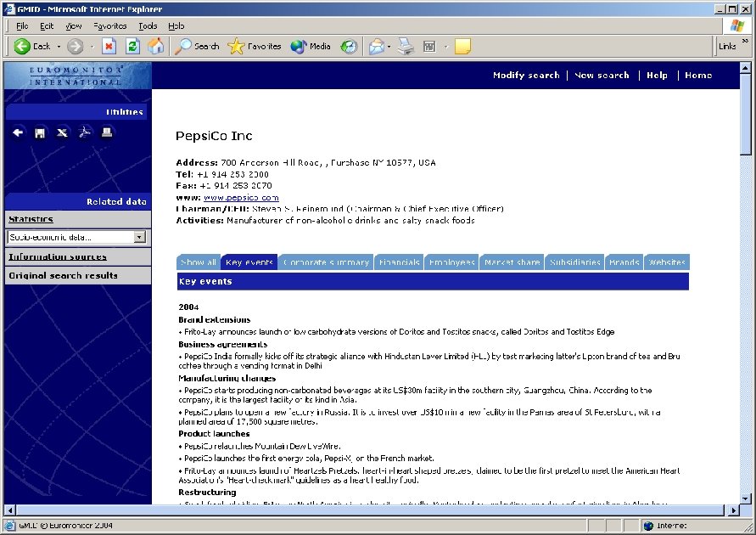Print using the browser toolbar printer icon

coord(405,46)
